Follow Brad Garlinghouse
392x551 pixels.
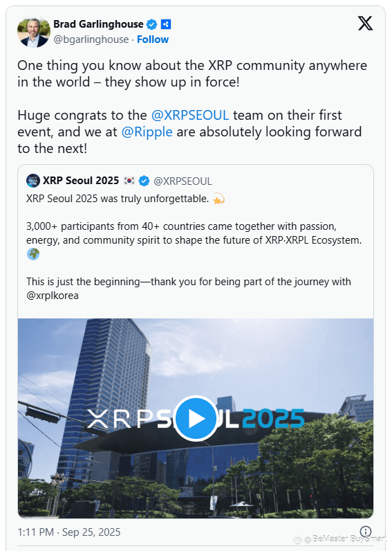click(153, 39)
